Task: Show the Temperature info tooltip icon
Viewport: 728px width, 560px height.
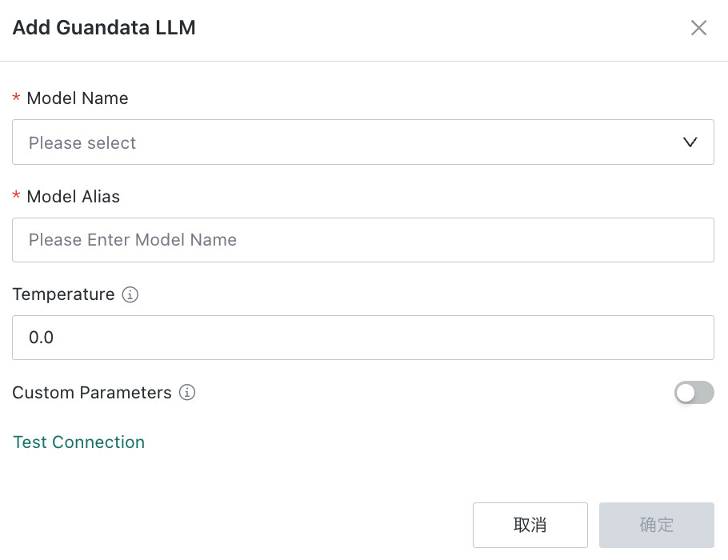Action: [x=130, y=294]
